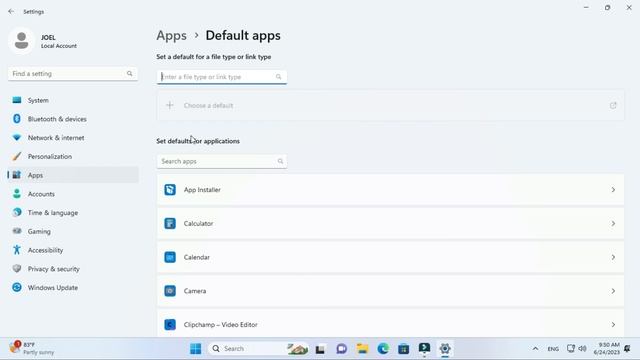Select the Accessibility label in sidebar

(x=45, y=250)
